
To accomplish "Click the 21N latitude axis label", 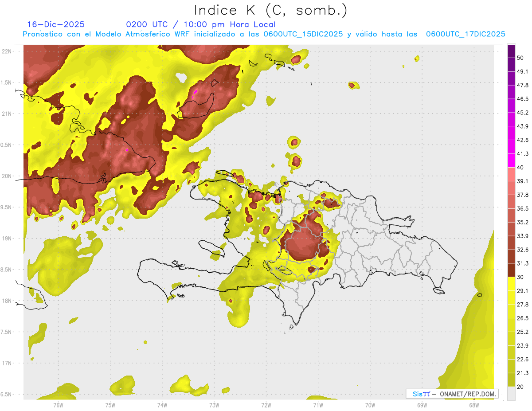I will pyautogui.click(x=7, y=114).
